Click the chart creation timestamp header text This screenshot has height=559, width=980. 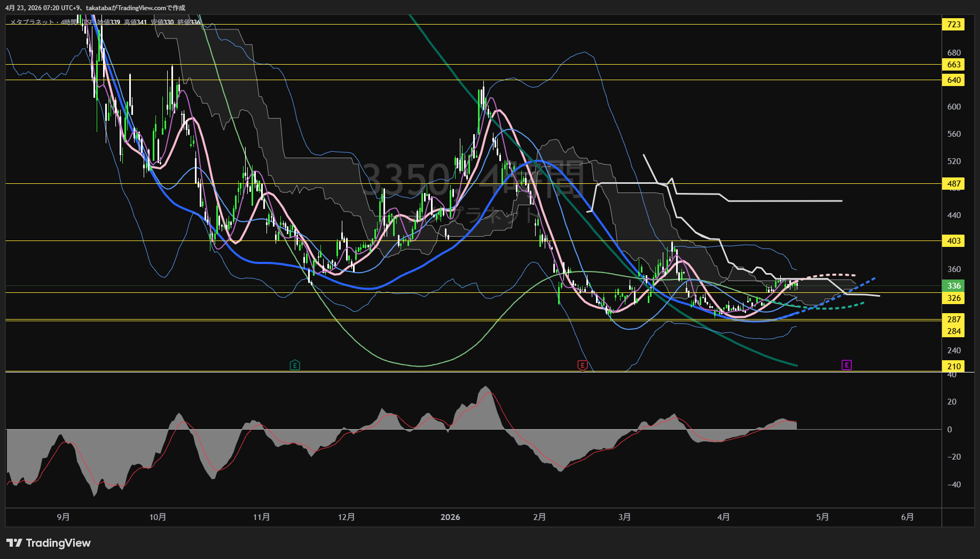tap(95, 7)
